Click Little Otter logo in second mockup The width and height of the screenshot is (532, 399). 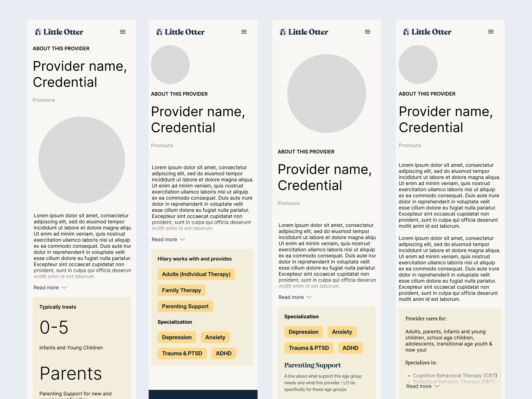coord(180,32)
